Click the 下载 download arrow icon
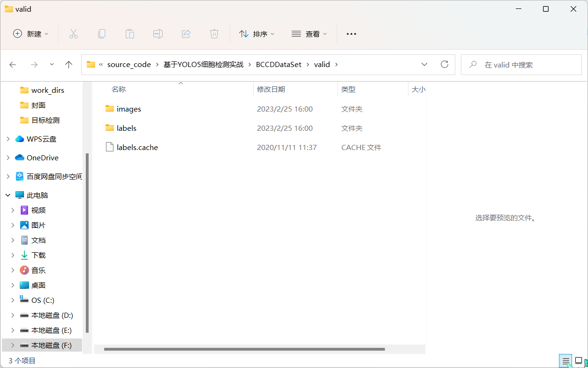588x368 pixels. pyautogui.click(x=24, y=255)
